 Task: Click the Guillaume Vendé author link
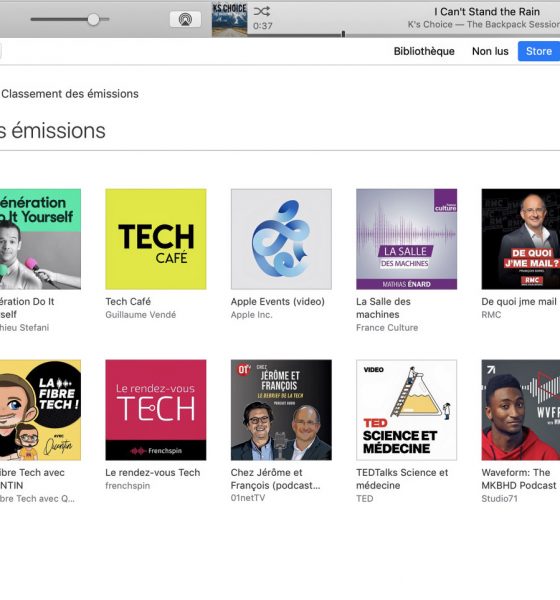pyautogui.click(x=141, y=315)
